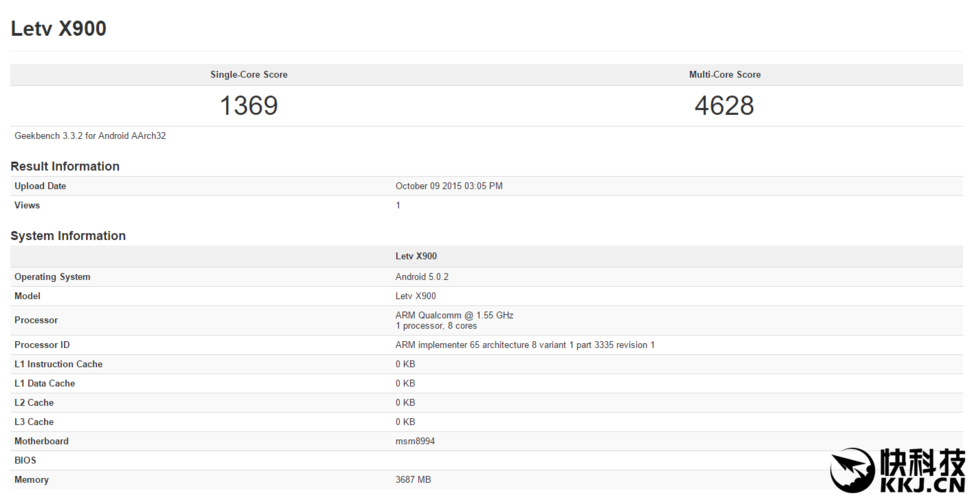Image resolution: width=972 pixels, height=500 pixels.
Task: Select '0 KB' in the L3 Cache row
Action: tap(405, 421)
